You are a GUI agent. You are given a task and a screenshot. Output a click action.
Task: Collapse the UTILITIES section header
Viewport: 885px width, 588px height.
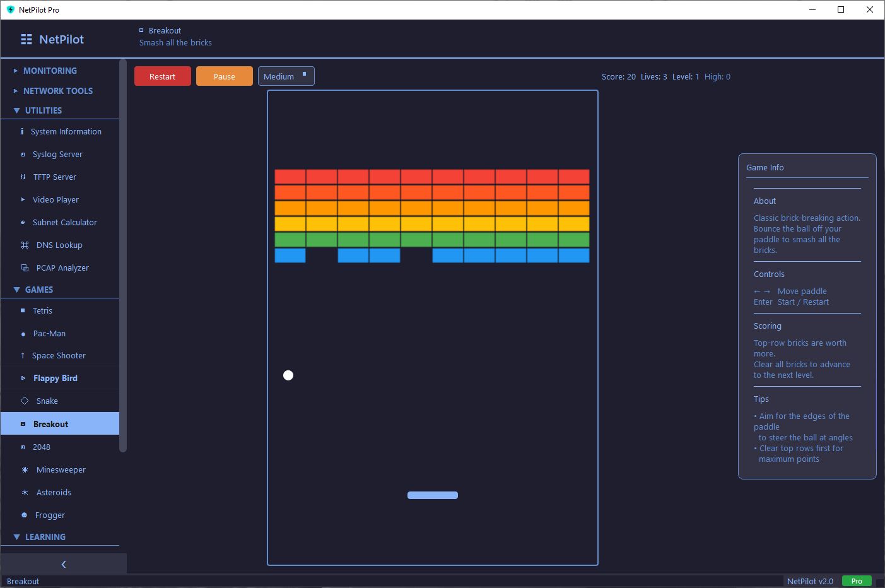coord(43,110)
